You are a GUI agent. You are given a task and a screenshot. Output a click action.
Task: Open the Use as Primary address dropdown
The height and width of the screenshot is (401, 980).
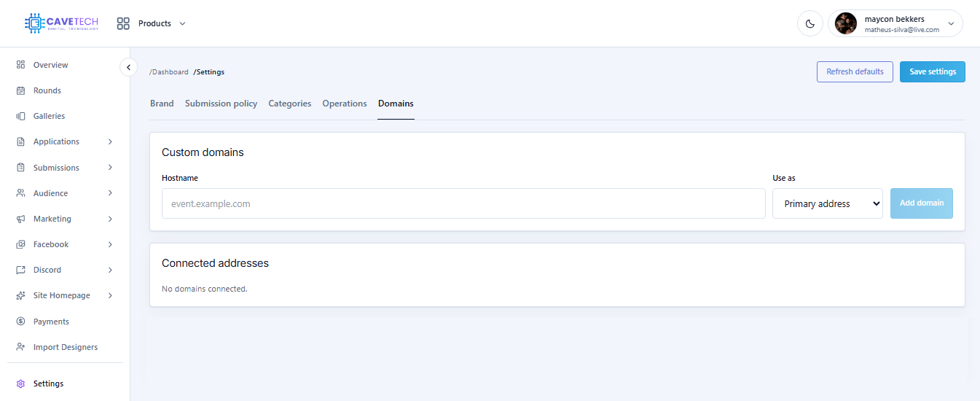(x=828, y=203)
